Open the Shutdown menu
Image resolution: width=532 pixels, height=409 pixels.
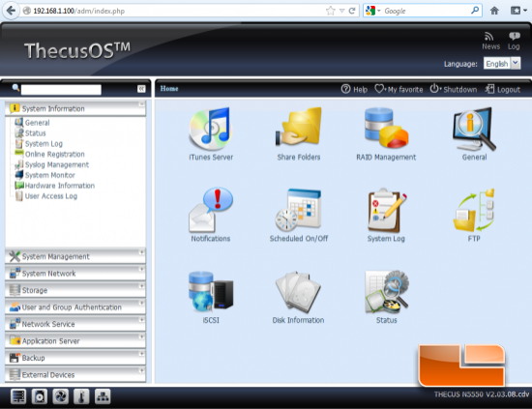[454, 89]
